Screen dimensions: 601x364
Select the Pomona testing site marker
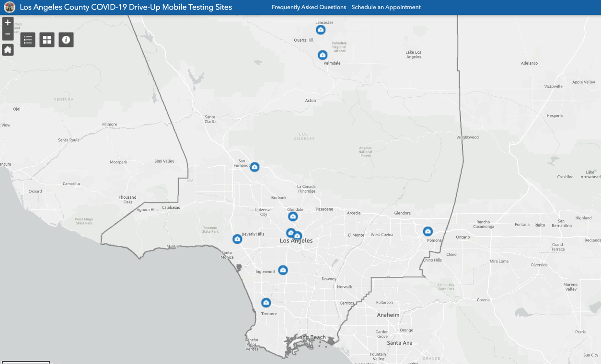tap(428, 231)
